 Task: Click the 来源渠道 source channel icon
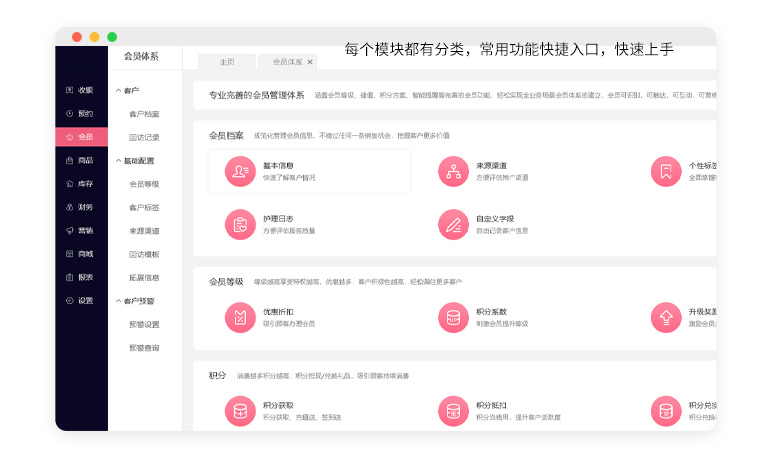[453, 172]
